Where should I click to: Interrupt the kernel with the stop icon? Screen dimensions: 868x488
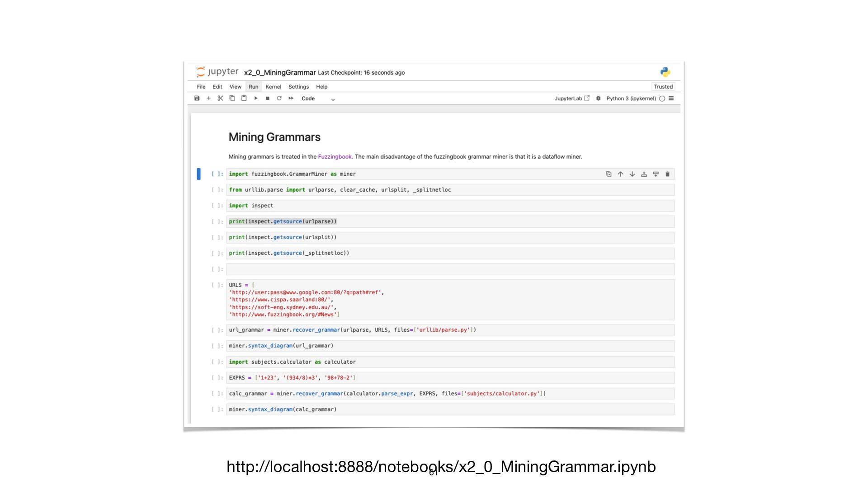coord(267,99)
